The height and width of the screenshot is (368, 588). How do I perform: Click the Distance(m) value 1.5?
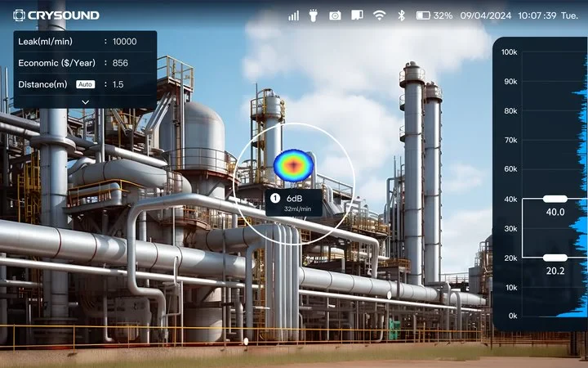coord(118,84)
